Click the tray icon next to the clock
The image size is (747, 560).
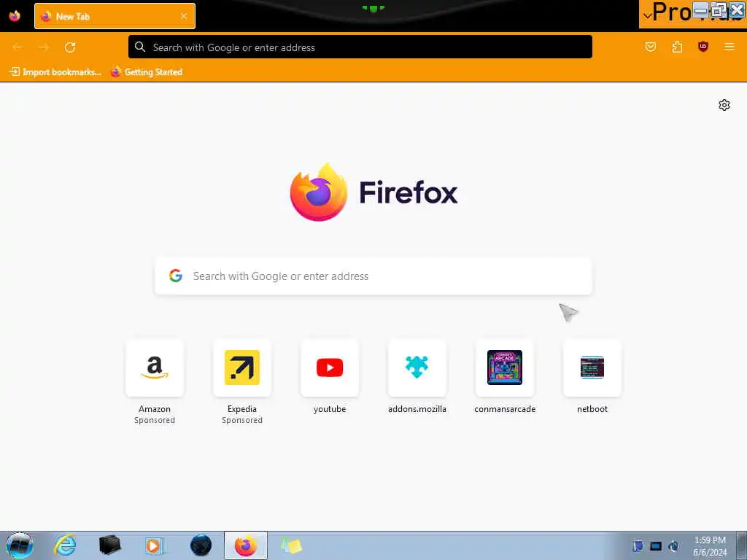[x=673, y=546]
